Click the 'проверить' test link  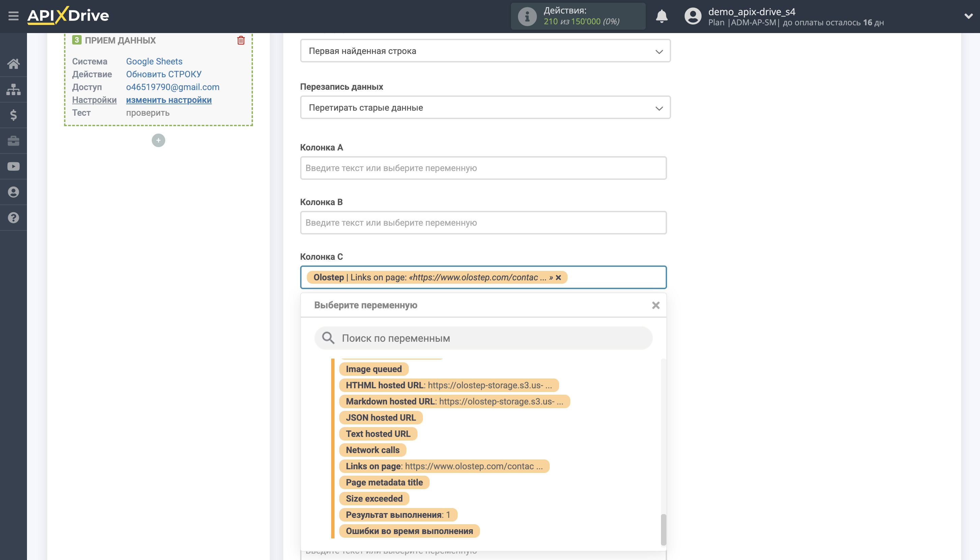point(148,112)
